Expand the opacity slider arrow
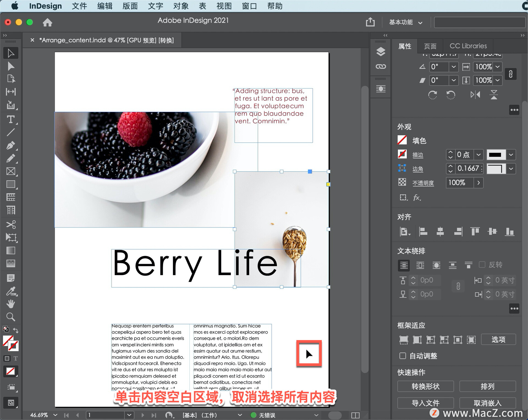 (479, 183)
